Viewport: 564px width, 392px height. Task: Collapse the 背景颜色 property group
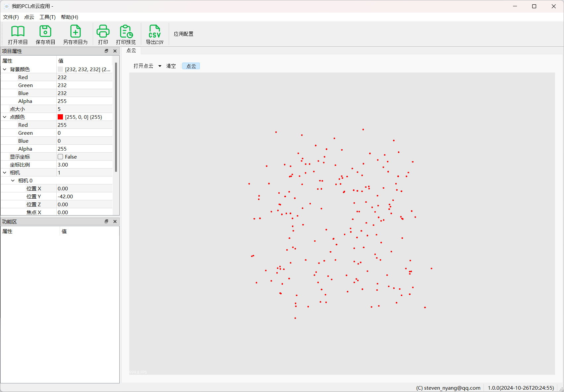click(5, 69)
